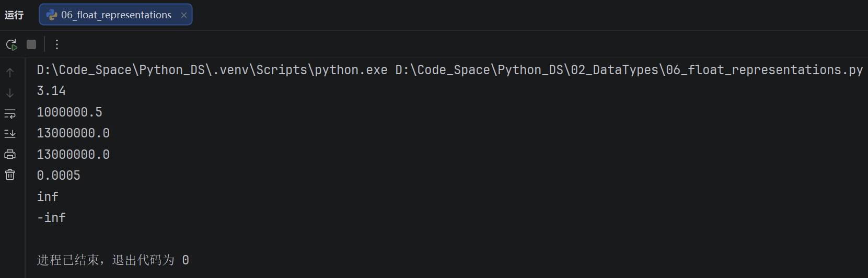Open the more options three-dot menu
This screenshot has height=278, width=868.
pyautogui.click(x=57, y=44)
